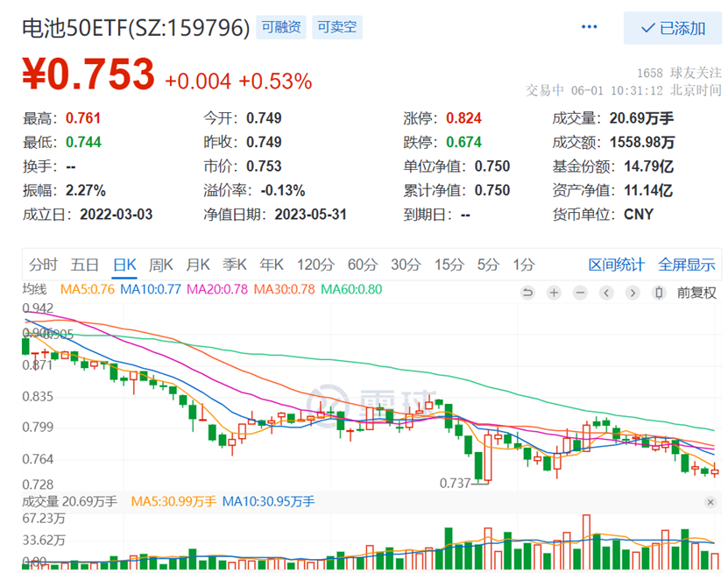Click the 成立日 date 2022-03-03
728x573 pixels.
116,215
